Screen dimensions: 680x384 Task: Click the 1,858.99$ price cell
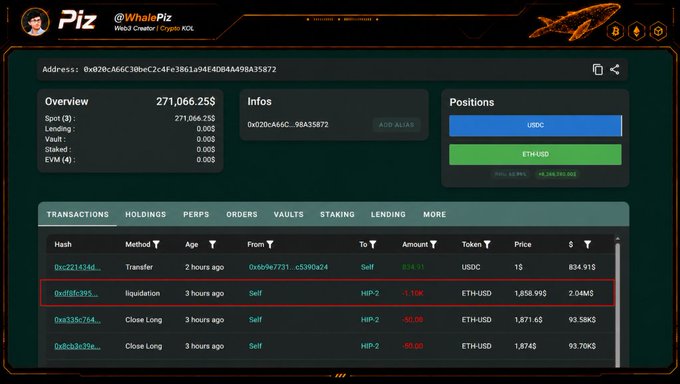pos(530,293)
